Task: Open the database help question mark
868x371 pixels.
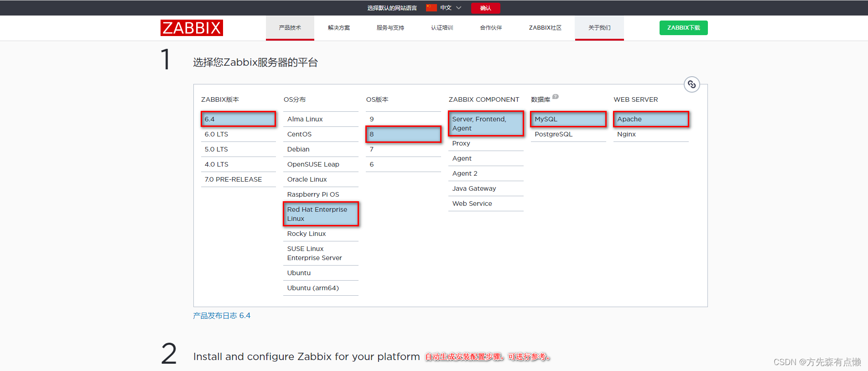Action: (555, 97)
